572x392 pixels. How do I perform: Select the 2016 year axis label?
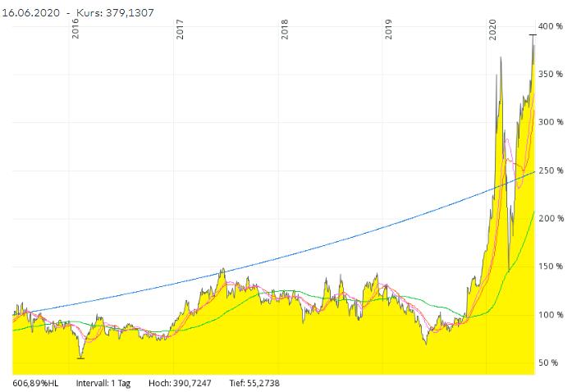coord(76,29)
